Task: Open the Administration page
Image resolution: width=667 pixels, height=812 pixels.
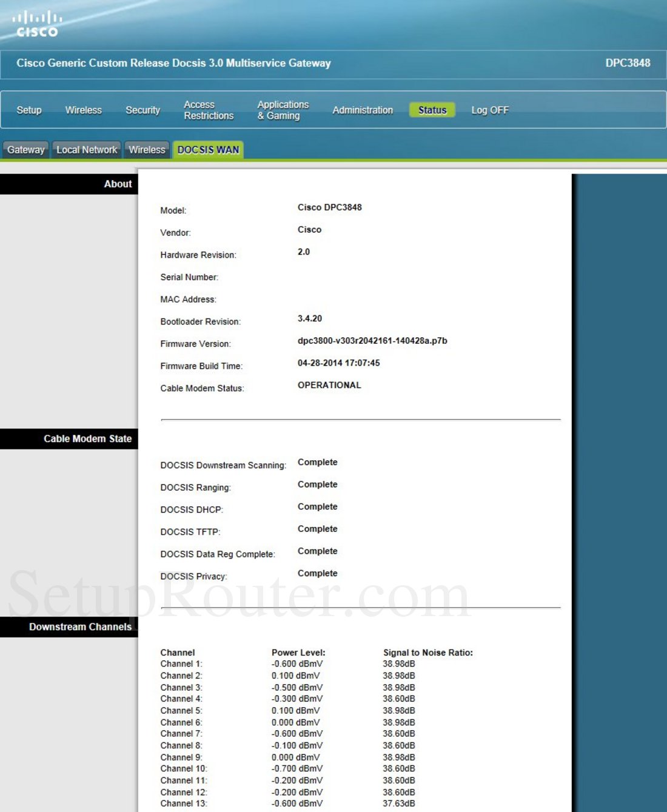Action: coord(363,110)
